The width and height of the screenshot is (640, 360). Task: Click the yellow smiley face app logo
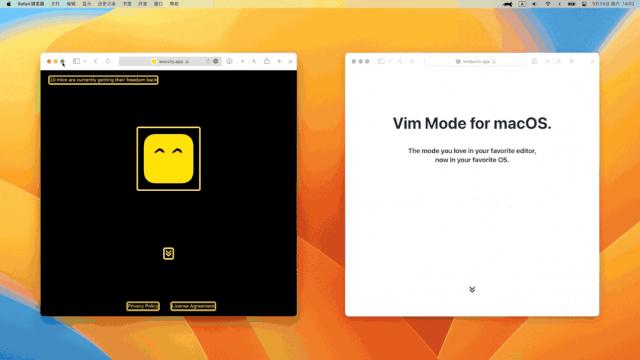[x=169, y=159]
